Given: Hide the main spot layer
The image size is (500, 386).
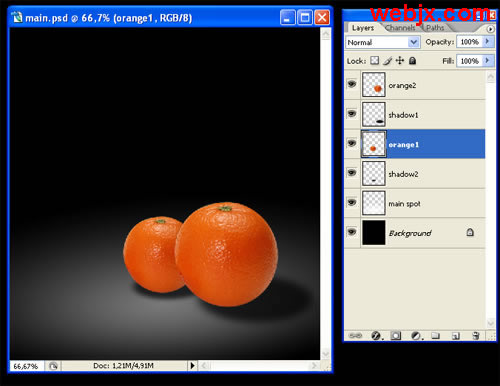Looking at the screenshot, I should (352, 202).
